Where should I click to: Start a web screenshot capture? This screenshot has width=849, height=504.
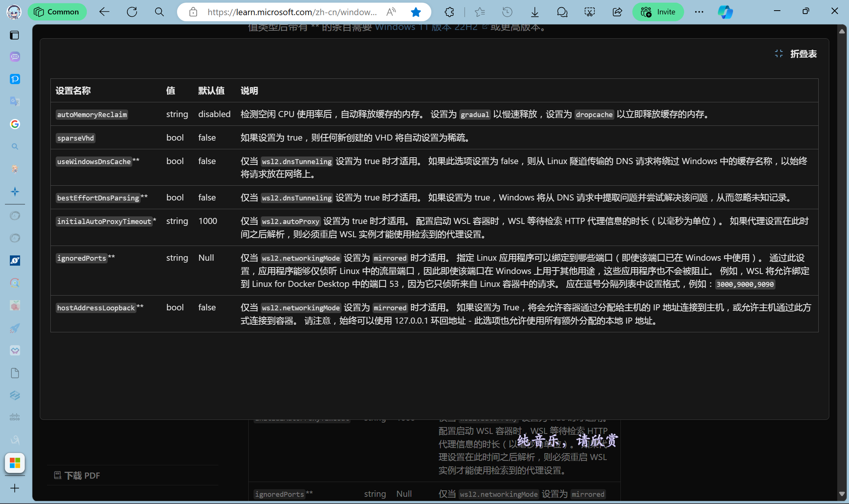(x=590, y=12)
